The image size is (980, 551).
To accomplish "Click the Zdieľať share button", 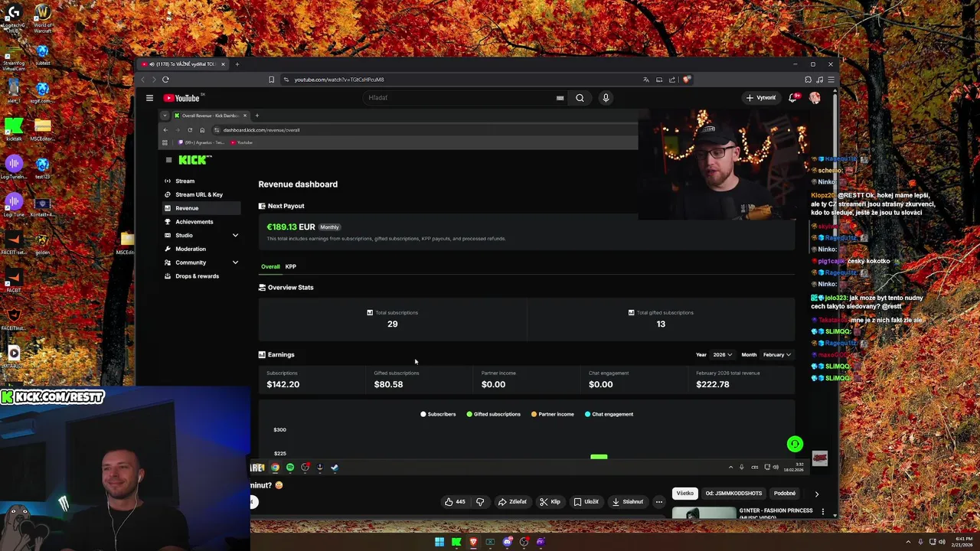I will point(512,502).
